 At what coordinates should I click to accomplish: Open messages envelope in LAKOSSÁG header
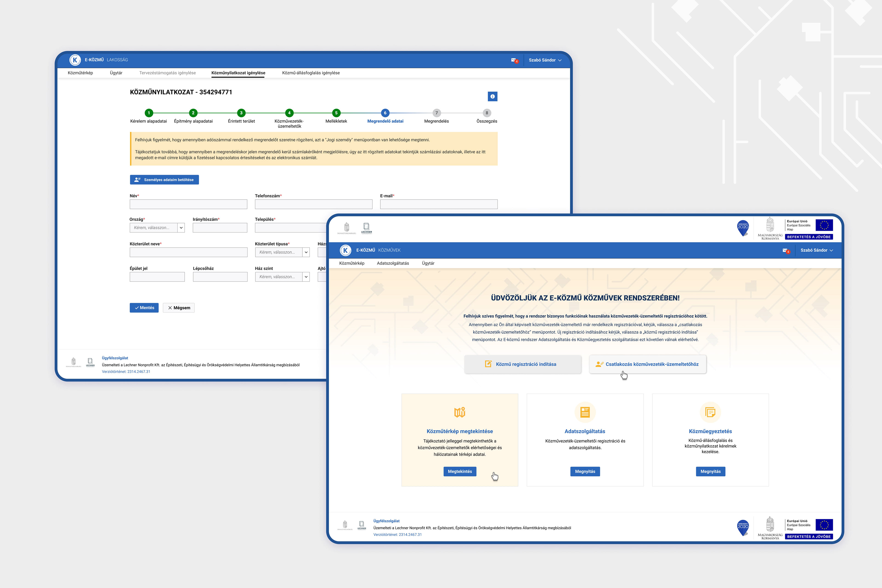[x=514, y=60]
